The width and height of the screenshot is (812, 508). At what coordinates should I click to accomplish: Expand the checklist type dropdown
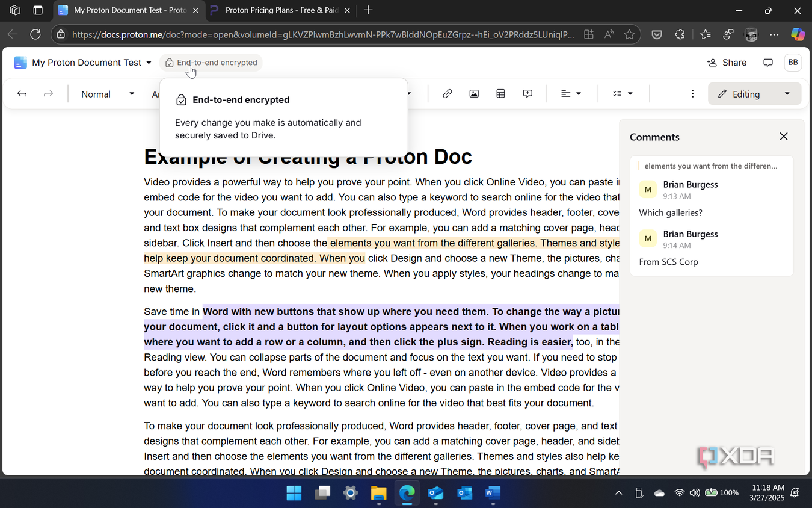tap(623, 94)
